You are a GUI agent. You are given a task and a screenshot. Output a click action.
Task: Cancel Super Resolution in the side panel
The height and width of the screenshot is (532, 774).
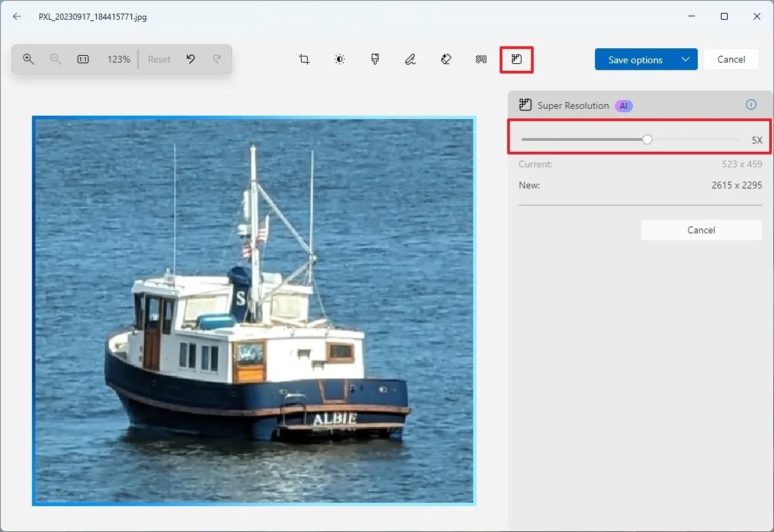point(701,230)
